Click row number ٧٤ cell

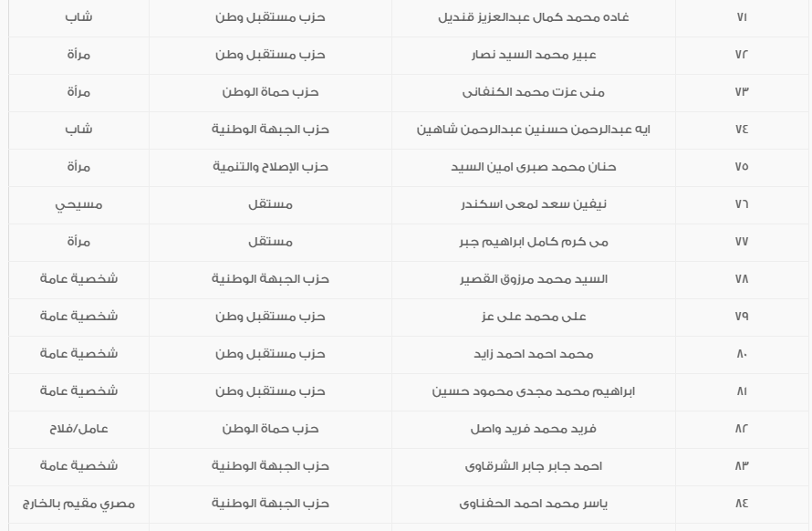(x=741, y=130)
